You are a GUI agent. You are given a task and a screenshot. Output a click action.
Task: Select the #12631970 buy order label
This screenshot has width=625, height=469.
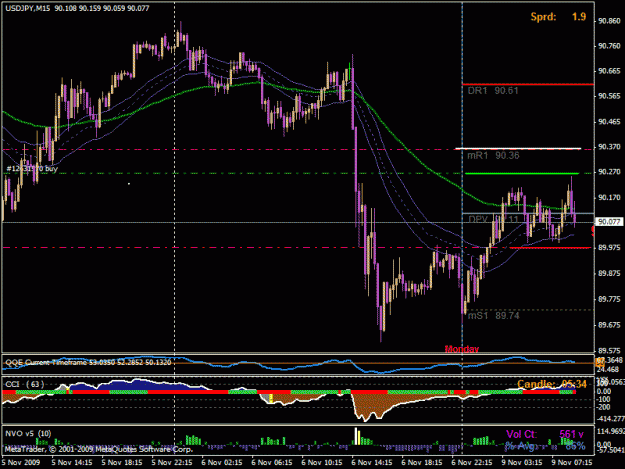coord(32,169)
